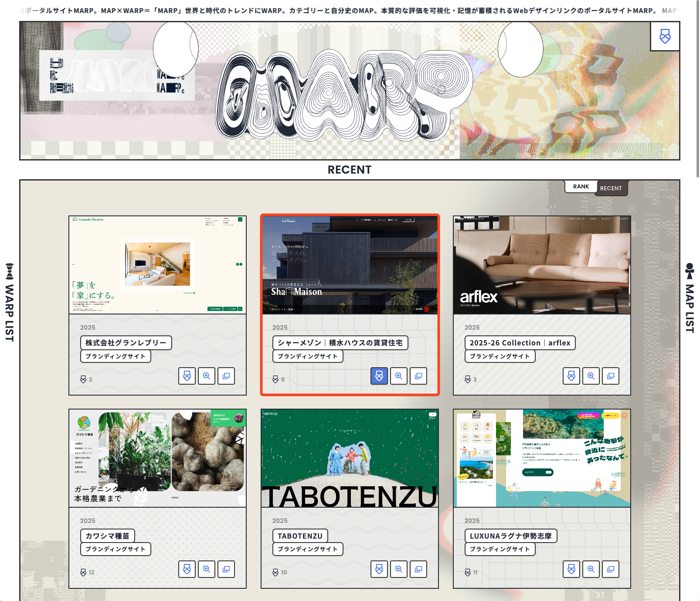The image size is (700, 601).
Task: Click bookmark count 6 on シャーメゾン card
Action: click(279, 379)
